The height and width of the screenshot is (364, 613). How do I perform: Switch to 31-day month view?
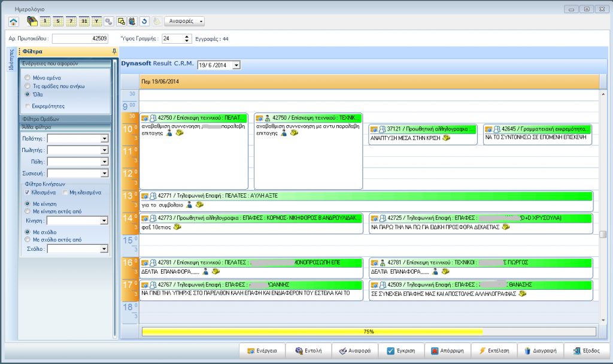tap(84, 22)
